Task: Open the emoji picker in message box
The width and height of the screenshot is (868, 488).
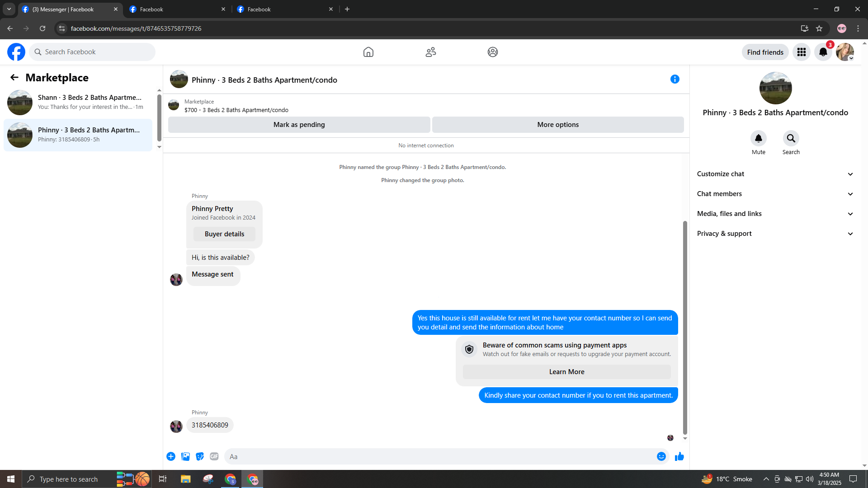Action: (x=661, y=456)
